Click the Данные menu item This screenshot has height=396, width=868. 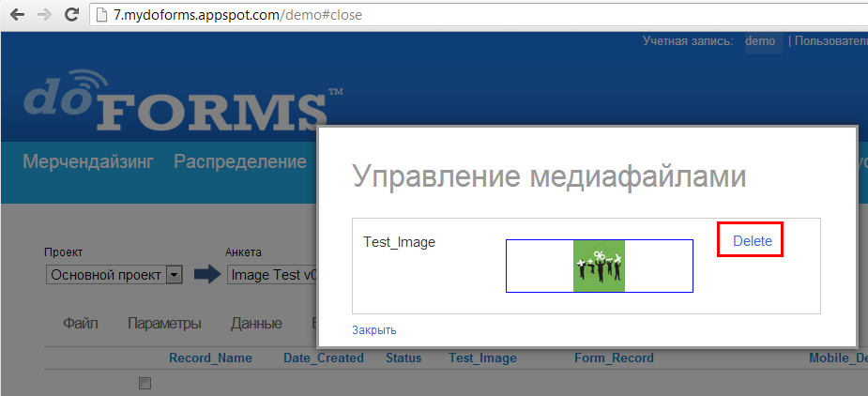(x=256, y=324)
